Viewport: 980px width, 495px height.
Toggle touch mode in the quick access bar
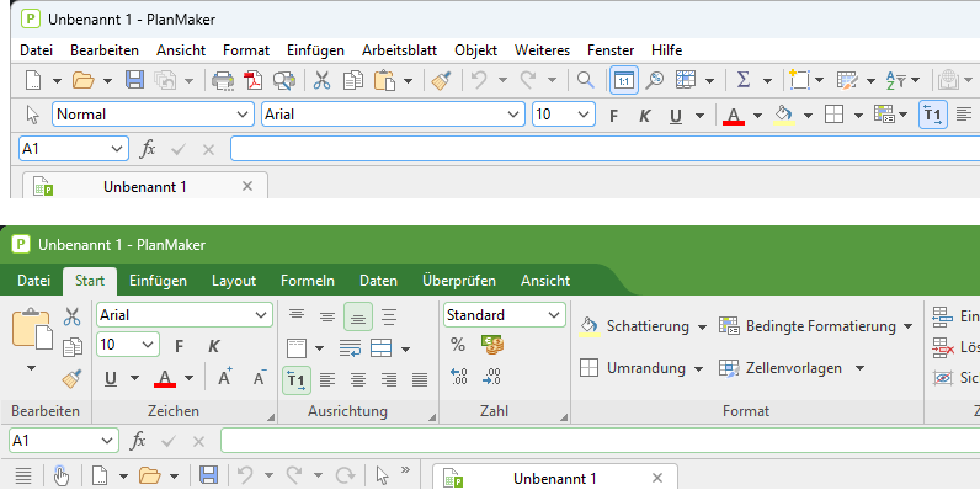coord(60,476)
